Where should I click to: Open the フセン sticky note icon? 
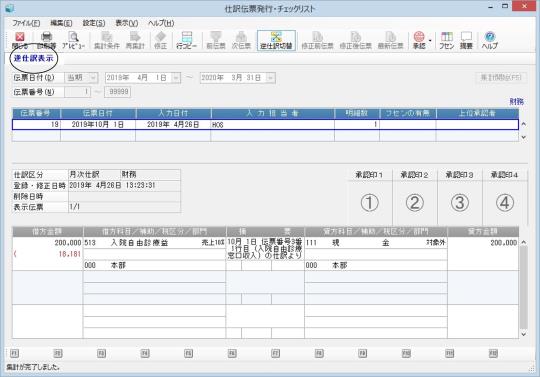point(447,40)
